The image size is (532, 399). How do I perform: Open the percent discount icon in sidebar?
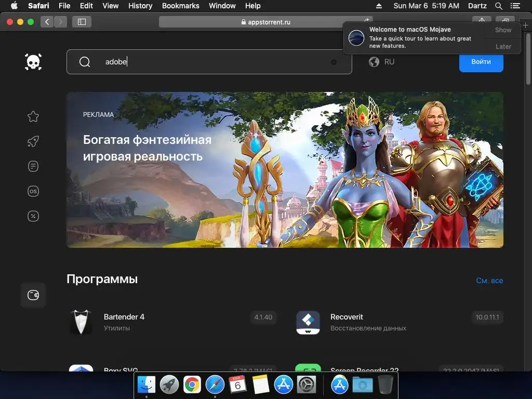33,216
